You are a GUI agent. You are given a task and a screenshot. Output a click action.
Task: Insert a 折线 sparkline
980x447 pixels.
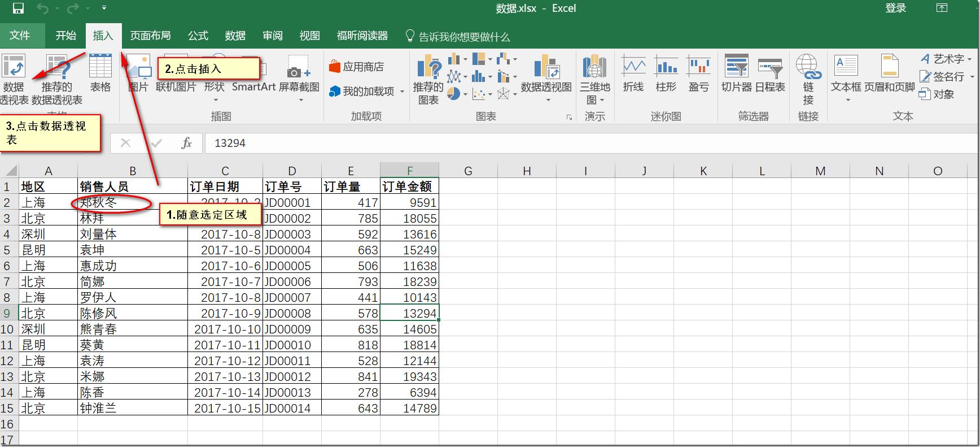tap(633, 73)
